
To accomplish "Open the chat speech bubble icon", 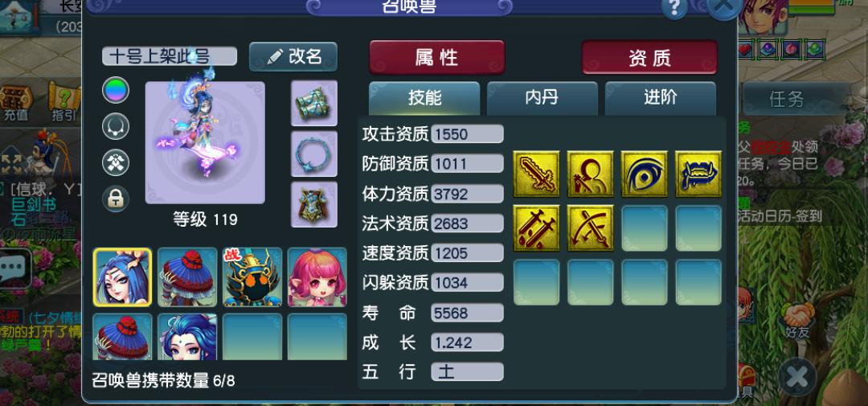I will tap(12, 268).
